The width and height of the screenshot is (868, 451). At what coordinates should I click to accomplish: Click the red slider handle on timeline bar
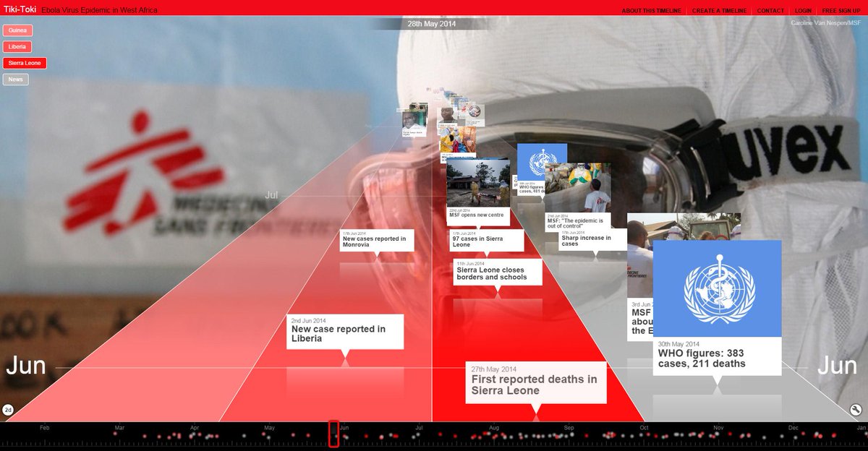coord(333,434)
